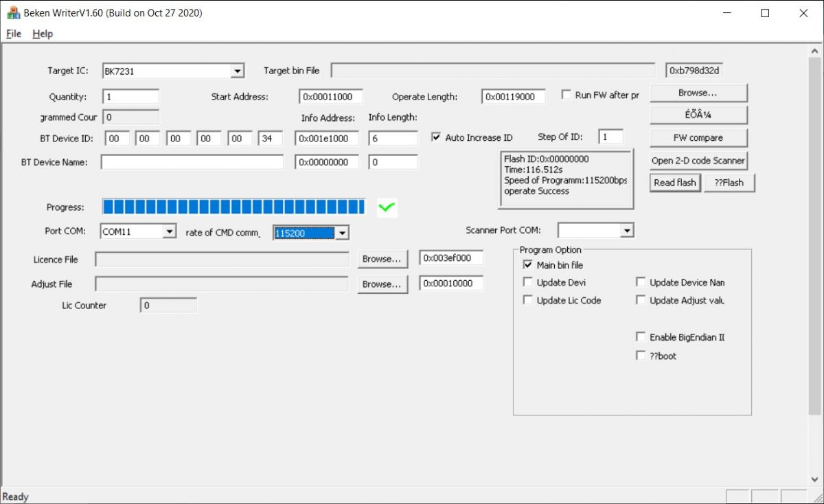This screenshot has width=824, height=504.
Task: Open the rate of CMD comm dropdown
Action: click(341, 233)
